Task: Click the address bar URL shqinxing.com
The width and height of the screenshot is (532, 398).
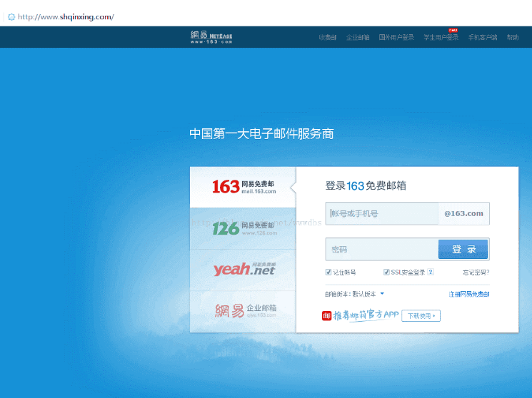Action: point(66,17)
